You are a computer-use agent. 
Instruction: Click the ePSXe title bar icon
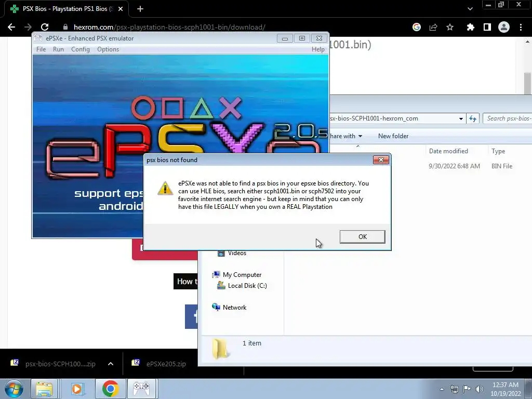coord(38,38)
